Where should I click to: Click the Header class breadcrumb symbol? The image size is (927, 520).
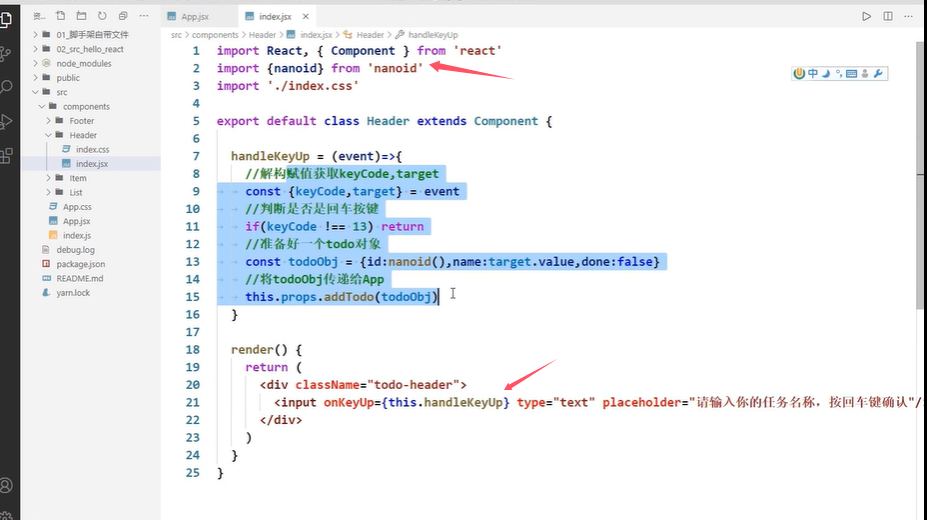(370, 35)
